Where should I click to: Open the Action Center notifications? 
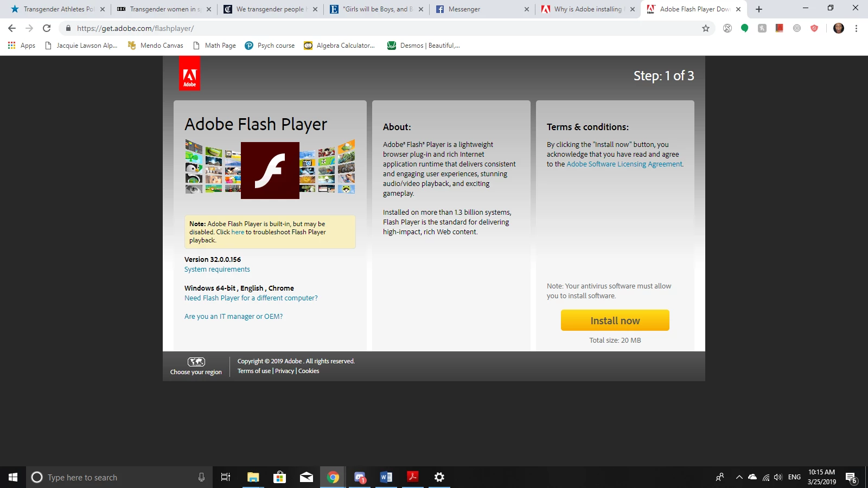coord(851,477)
